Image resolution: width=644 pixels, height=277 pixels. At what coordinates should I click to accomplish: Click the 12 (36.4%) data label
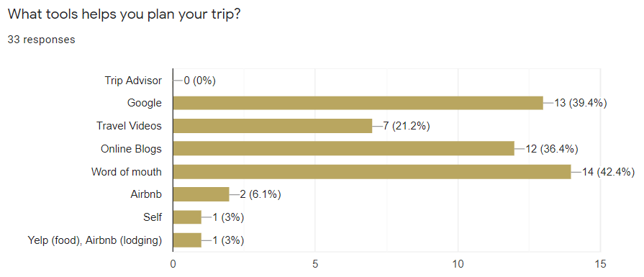pos(552,149)
